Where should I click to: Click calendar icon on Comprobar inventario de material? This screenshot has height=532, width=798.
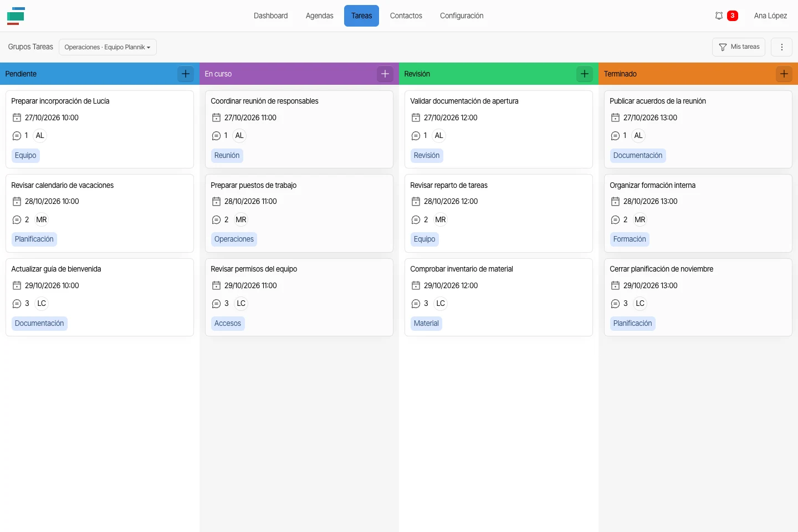[416, 285]
